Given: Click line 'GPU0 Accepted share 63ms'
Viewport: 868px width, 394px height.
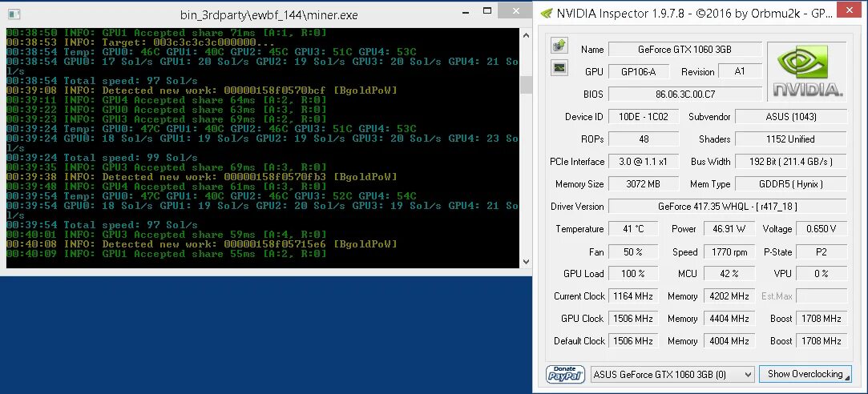Looking at the screenshot, I should 166,110.
